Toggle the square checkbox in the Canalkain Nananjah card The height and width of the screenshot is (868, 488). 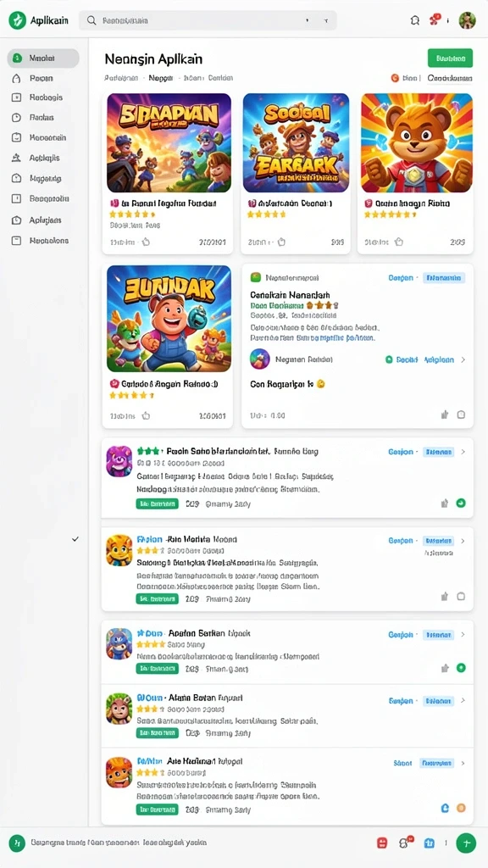461,415
